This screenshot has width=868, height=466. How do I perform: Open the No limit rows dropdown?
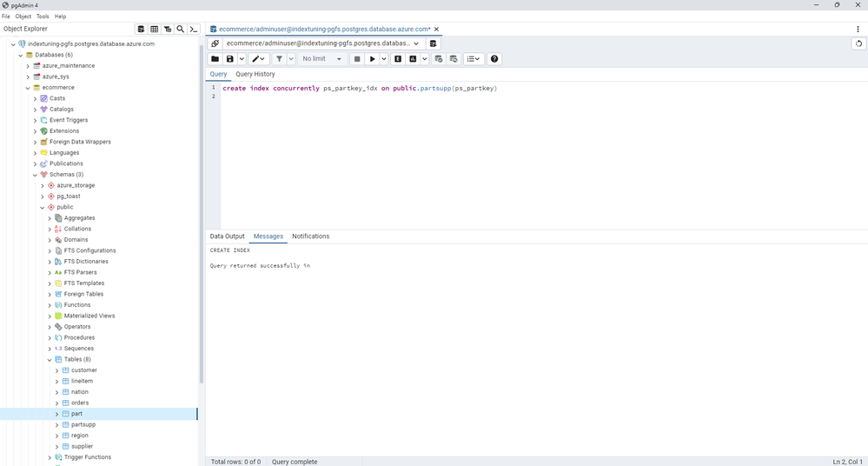(x=321, y=59)
